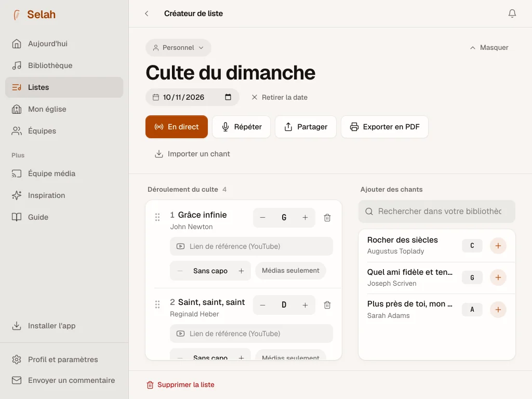Viewport: 532px width, 399px height.
Task: Decrease capo for Grâce infinie
Action: (180, 271)
